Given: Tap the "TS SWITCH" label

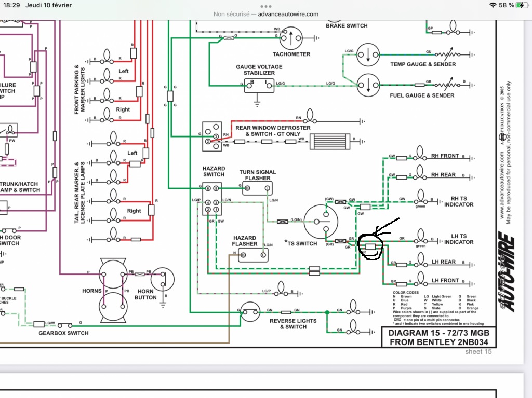Looking at the screenshot, I should 302,243.
